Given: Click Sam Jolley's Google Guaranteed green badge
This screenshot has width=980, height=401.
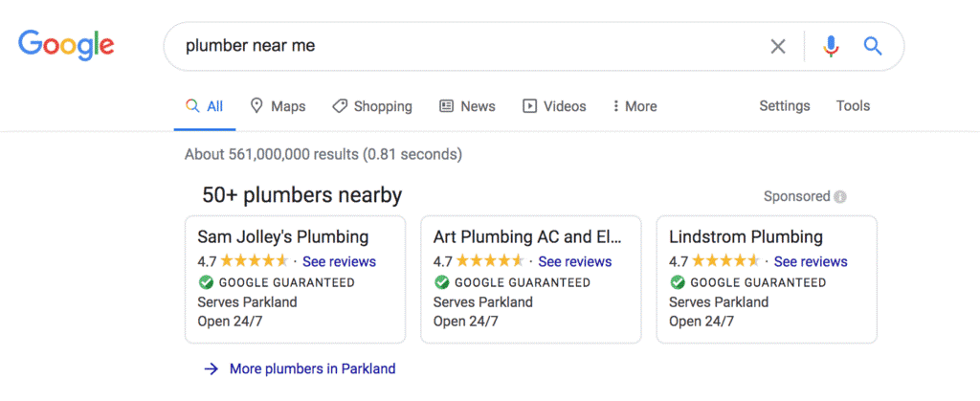Looking at the screenshot, I should coord(206,282).
